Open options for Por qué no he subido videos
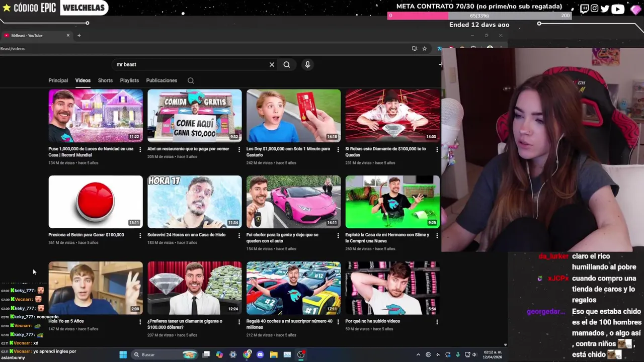 pos(437,322)
